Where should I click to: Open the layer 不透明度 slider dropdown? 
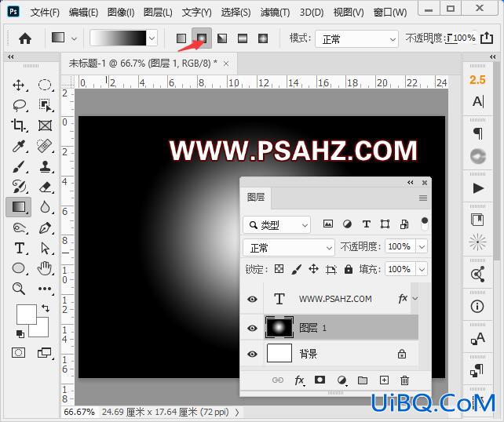click(x=422, y=247)
